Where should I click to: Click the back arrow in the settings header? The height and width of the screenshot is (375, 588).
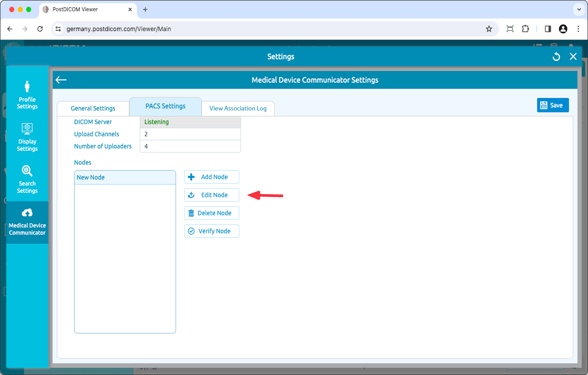pos(61,80)
